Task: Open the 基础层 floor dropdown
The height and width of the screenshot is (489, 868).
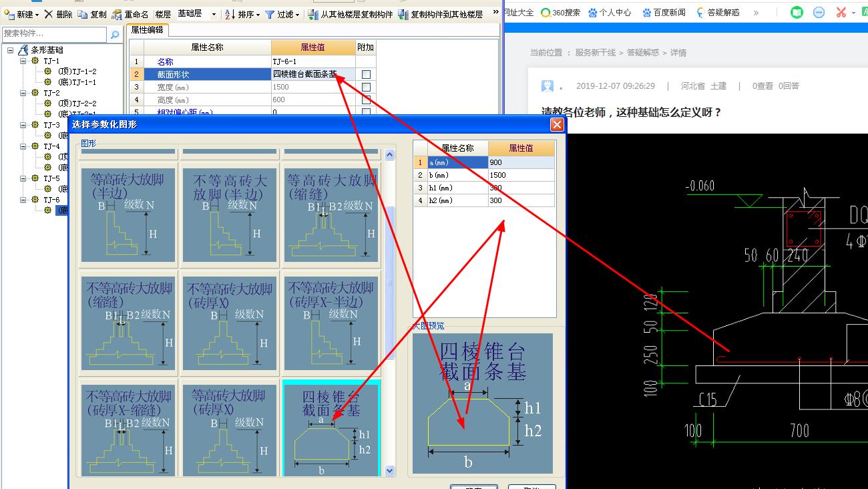Action: coord(214,14)
